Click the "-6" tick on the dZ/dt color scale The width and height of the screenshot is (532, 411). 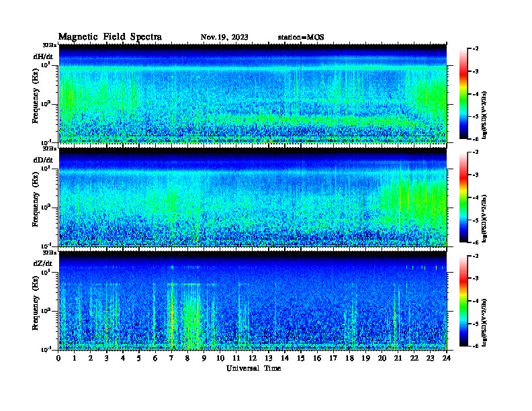[x=476, y=346]
